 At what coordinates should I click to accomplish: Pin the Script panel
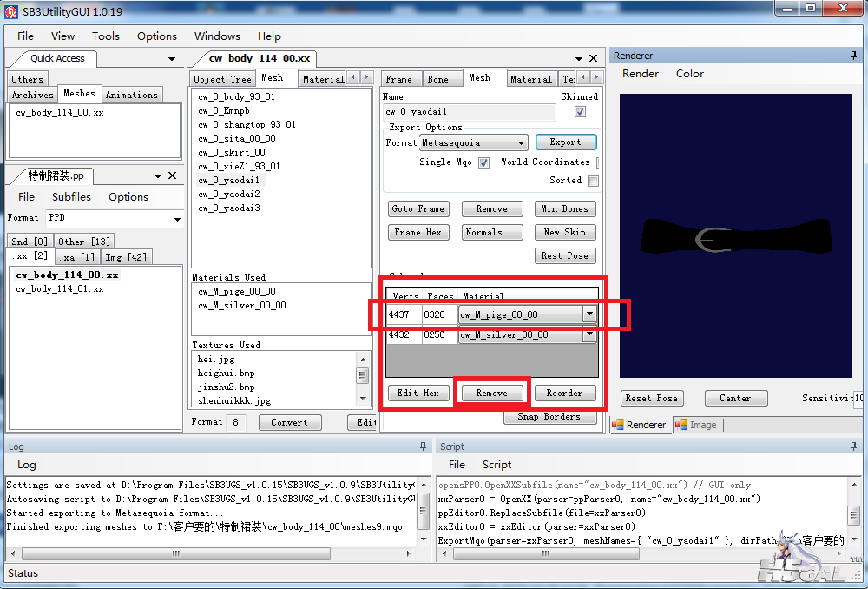click(x=853, y=446)
